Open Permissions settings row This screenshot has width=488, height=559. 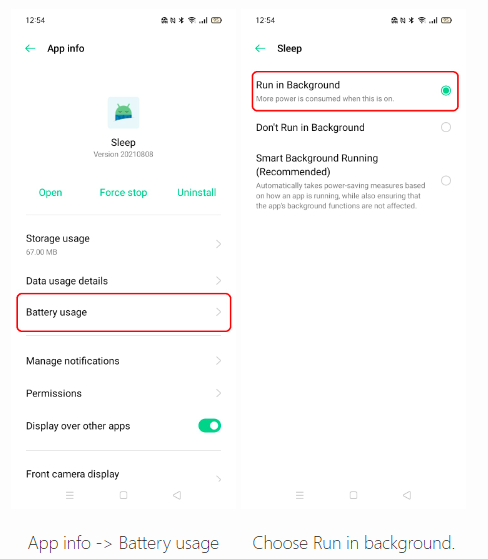click(124, 393)
